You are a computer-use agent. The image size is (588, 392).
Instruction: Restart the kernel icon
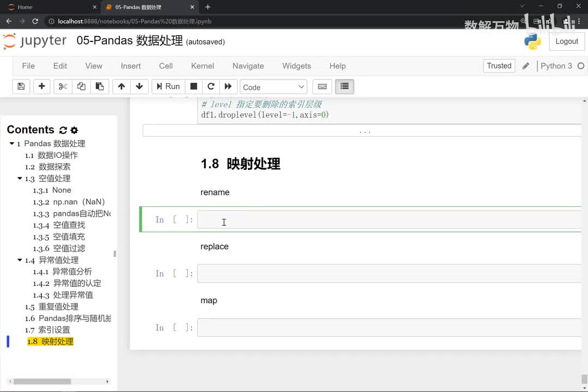[x=211, y=87]
